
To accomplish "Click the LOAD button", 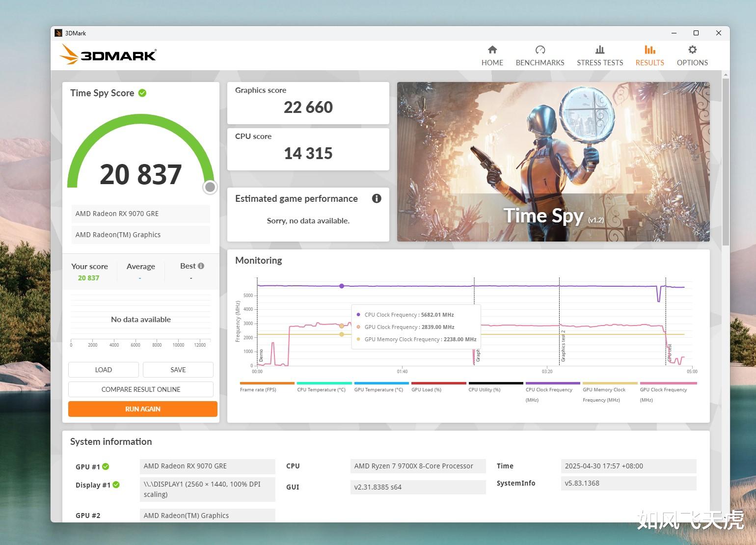I will [104, 370].
